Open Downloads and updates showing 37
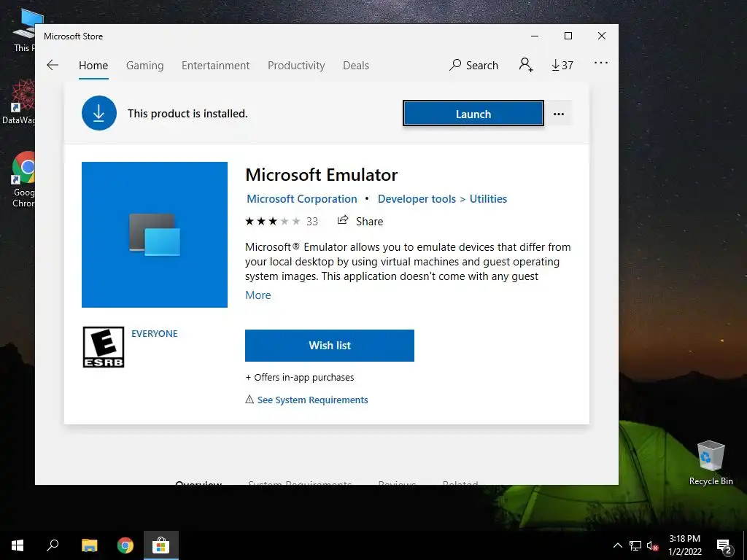The height and width of the screenshot is (560, 747). [x=562, y=65]
